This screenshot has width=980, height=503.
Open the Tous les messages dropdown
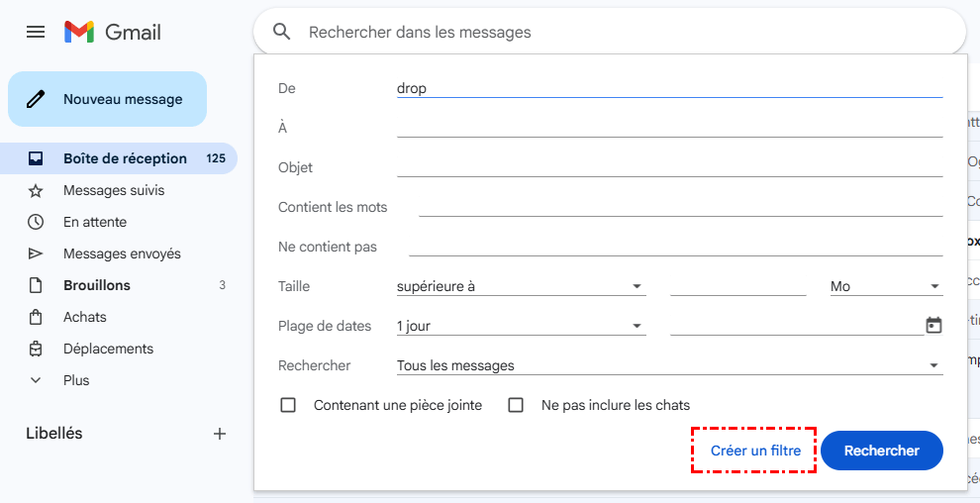coord(669,365)
